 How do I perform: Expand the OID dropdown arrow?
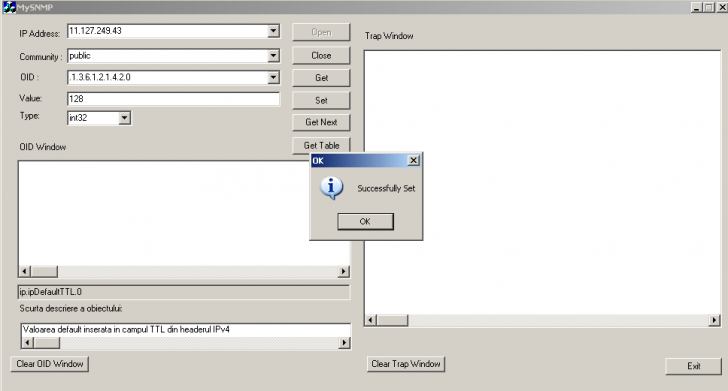pyautogui.click(x=273, y=77)
